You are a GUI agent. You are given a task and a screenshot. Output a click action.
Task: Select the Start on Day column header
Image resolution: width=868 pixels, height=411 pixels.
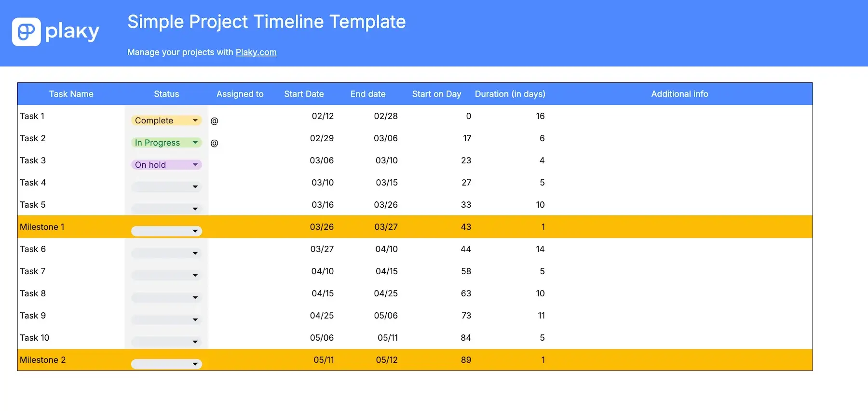point(436,94)
